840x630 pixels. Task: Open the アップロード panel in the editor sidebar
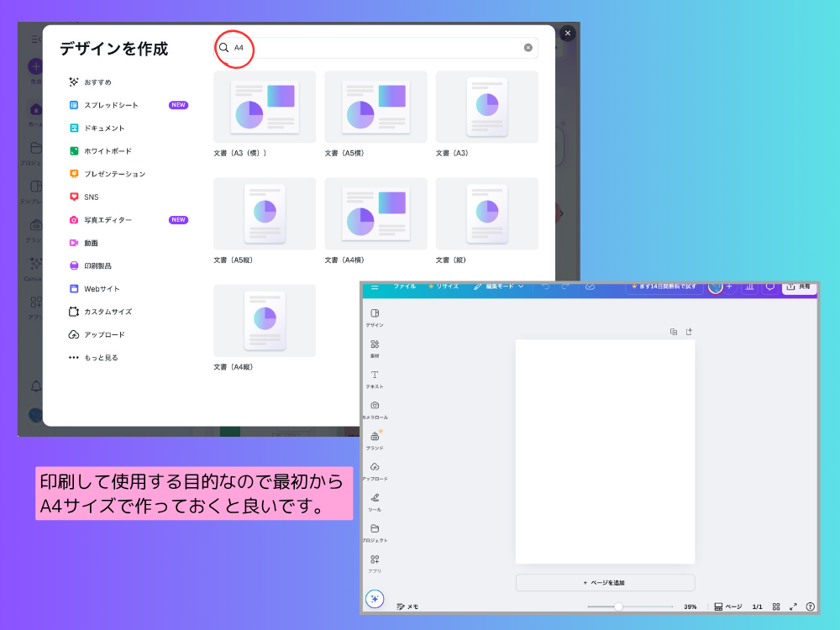point(375,471)
